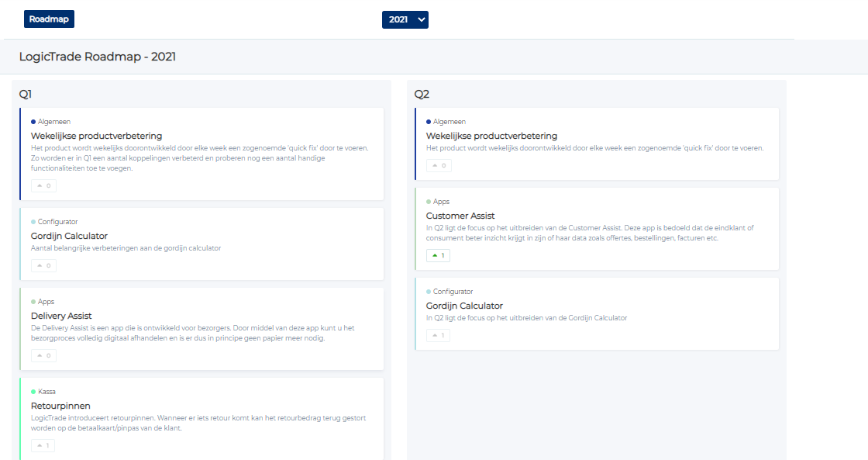This screenshot has height=460, width=868.
Task: Upvote Q2 Wekelijkse productverbetering item
Action: [x=439, y=165]
